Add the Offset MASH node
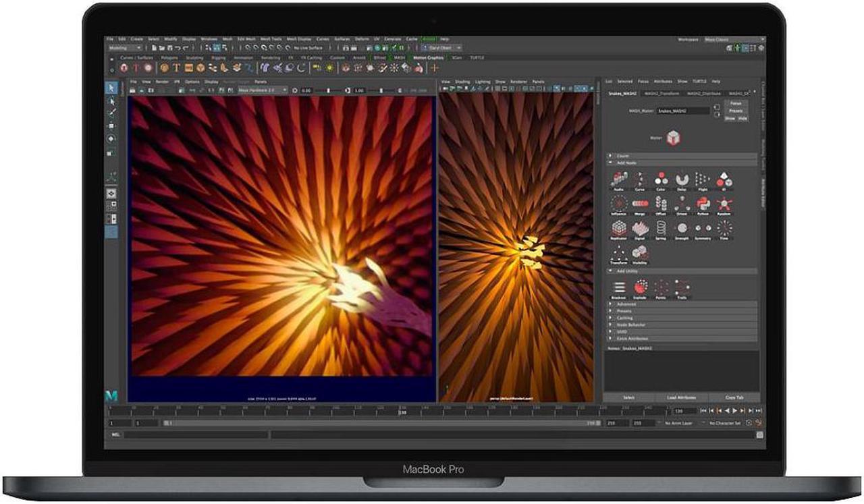The height and width of the screenshot is (504, 864). click(x=661, y=204)
